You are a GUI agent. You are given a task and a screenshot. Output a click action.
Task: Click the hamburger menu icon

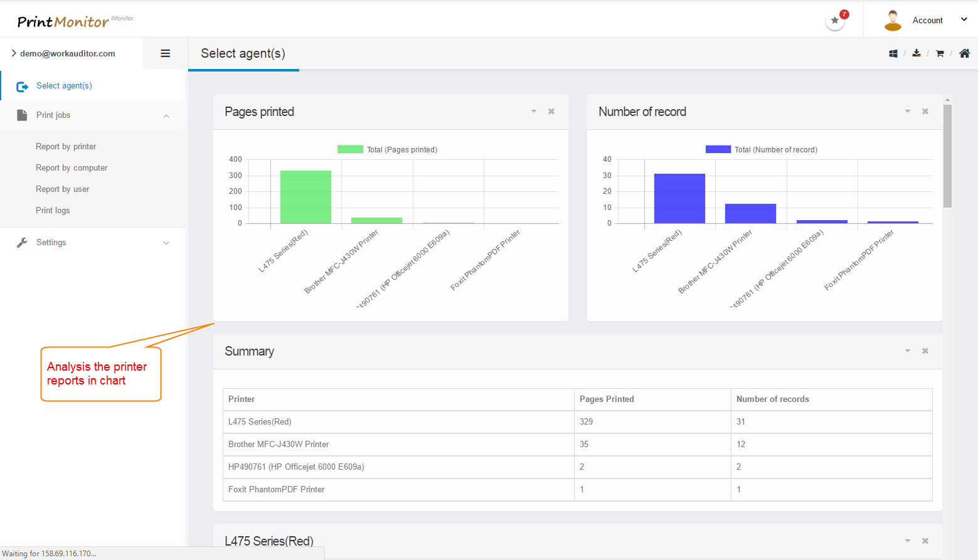[x=166, y=53]
